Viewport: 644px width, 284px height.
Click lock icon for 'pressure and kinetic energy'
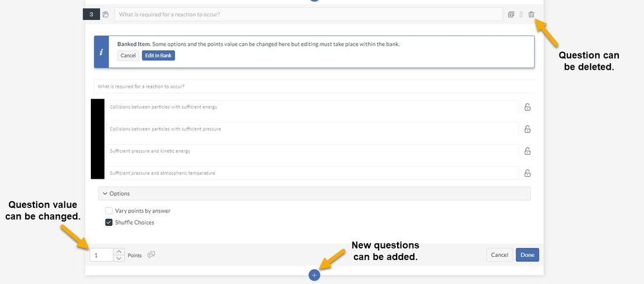click(x=527, y=151)
